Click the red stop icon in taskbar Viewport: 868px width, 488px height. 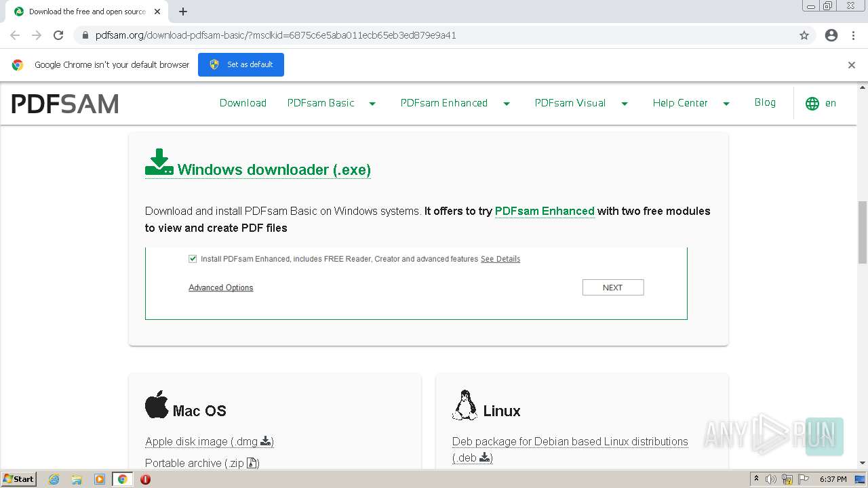pyautogui.click(x=145, y=479)
